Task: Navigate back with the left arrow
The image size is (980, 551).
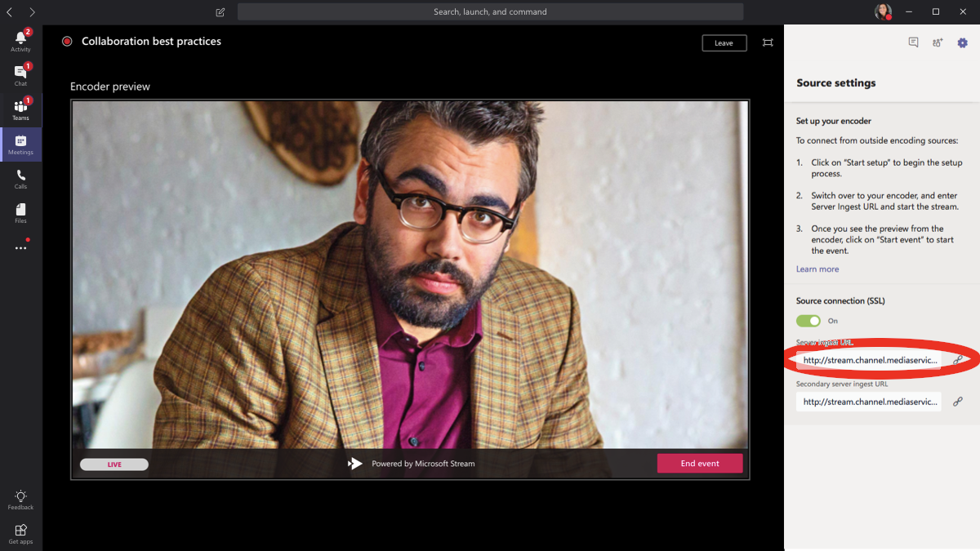Action: coord(9,12)
